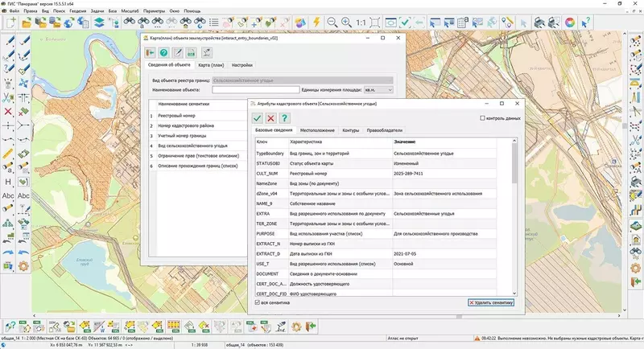Click the teal help icon in map dialog
The image size is (644, 349).
coord(164,52)
